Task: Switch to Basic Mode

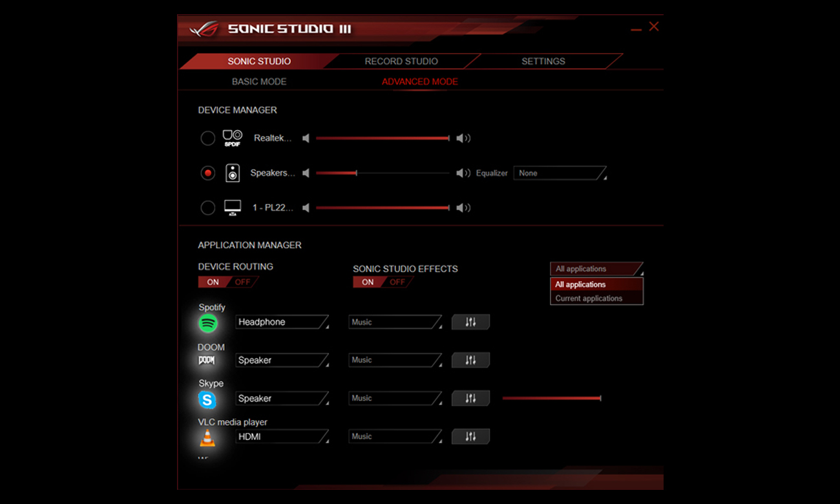Action: pyautogui.click(x=259, y=81)
